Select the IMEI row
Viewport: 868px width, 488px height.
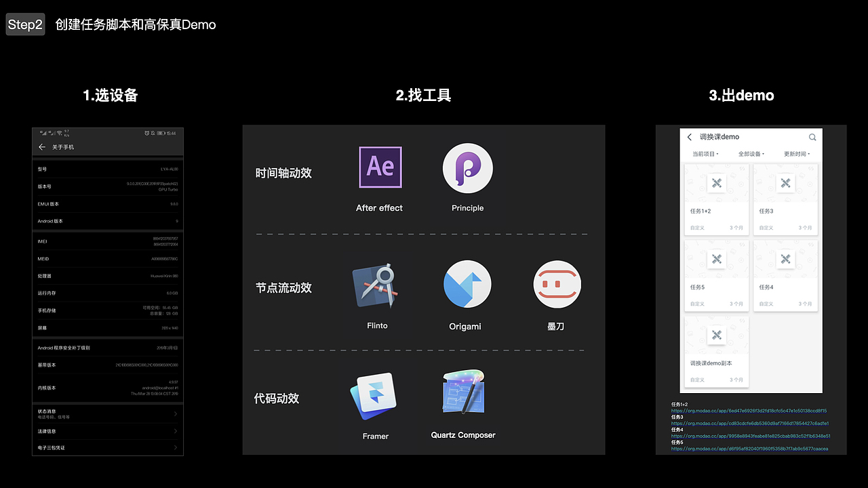[x=108, y=241]
